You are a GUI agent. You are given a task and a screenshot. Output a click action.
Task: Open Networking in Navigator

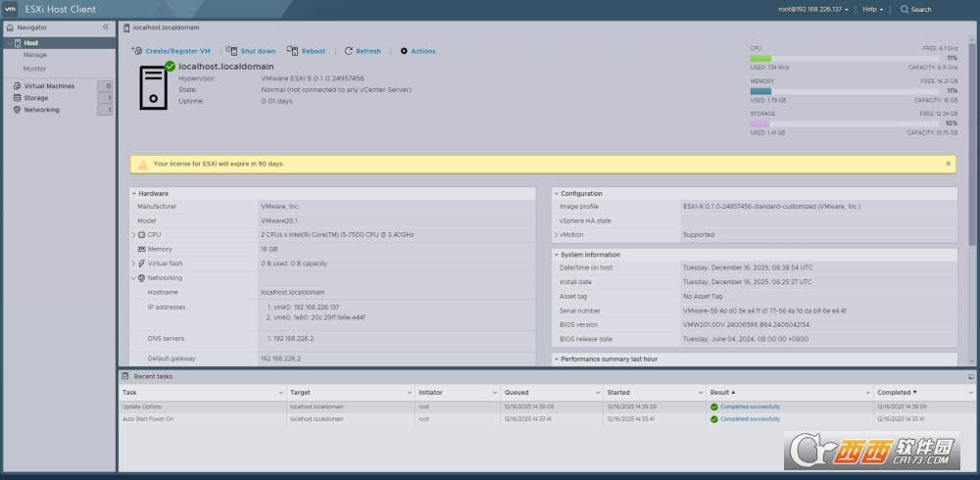point(42,110)
